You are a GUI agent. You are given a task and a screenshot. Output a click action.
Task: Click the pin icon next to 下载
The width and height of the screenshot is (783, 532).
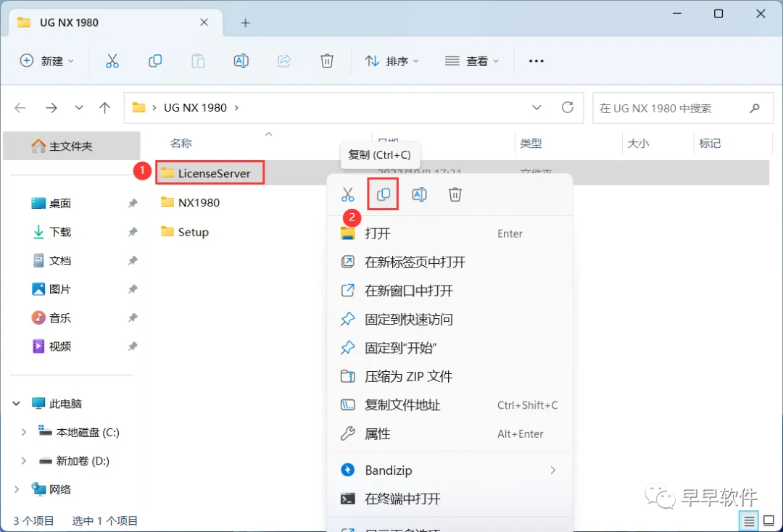coord(133,231)
